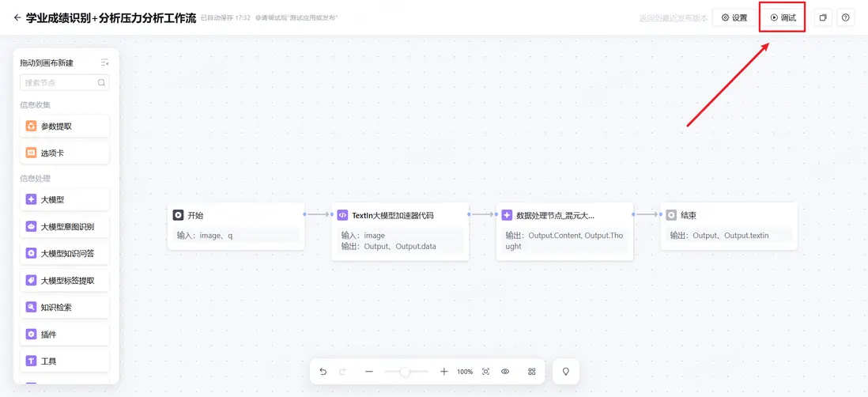Select the 插件 node icon
The width and height of the screenshot is (868, 397).
point(31,335)
